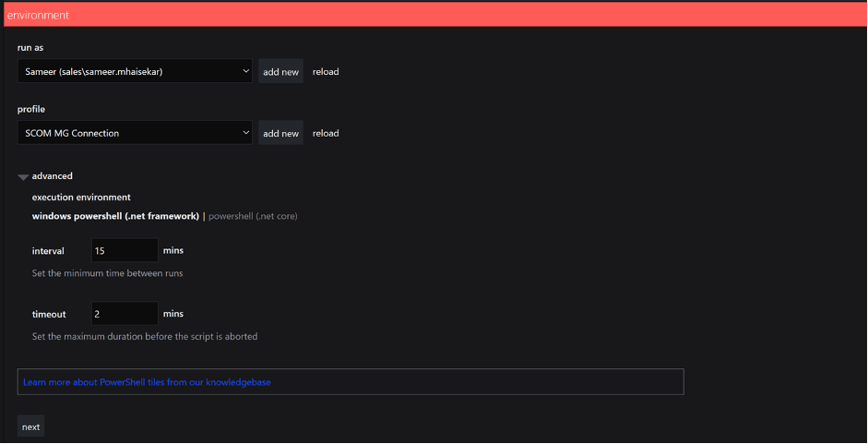Add a new run as account
This screenshot has width=868, height=444.
click(280, 72)
